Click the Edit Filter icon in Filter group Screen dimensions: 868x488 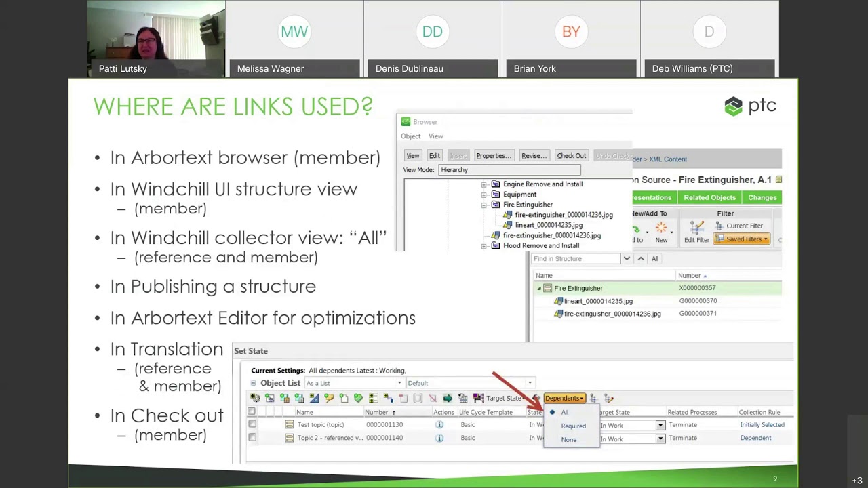pos(696,228)
